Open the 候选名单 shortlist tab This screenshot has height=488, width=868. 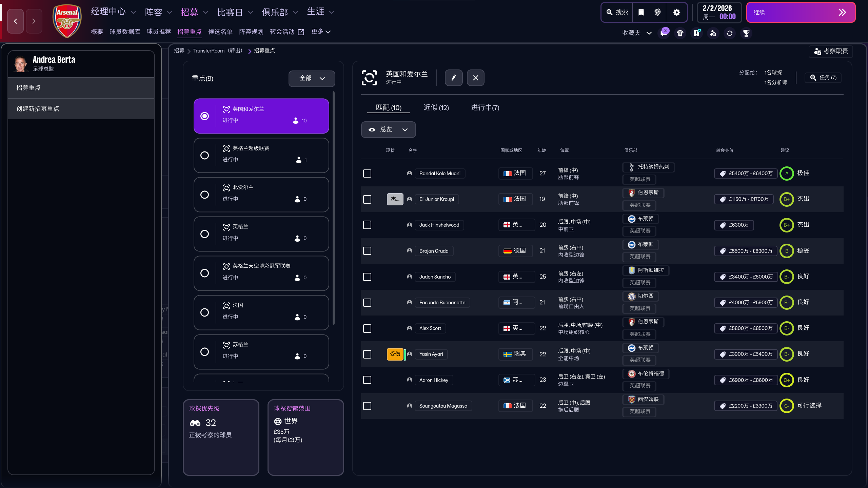[x=220, y=32]
